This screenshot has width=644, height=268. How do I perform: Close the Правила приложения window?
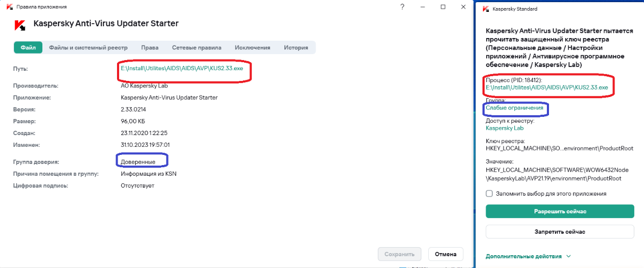[463, 7]
